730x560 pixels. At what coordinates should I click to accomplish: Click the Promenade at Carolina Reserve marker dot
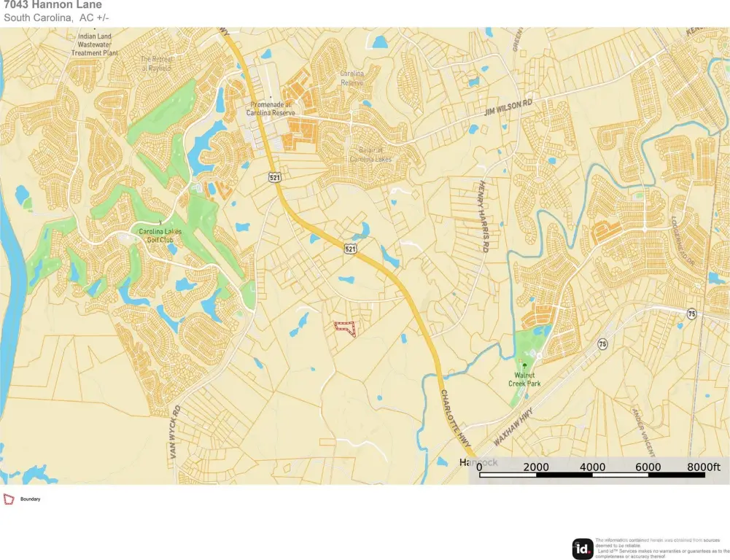(271, 97)
